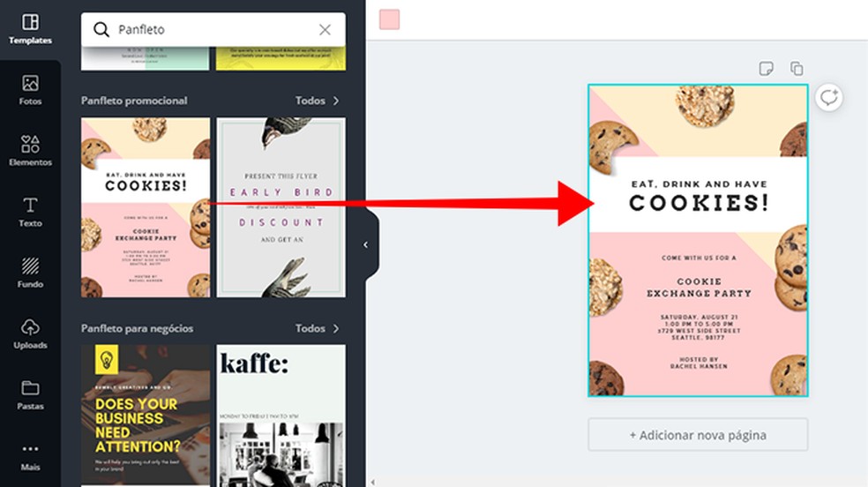Expand all Panfleto para negócios templates
The image size is (868, 487).
318,329
